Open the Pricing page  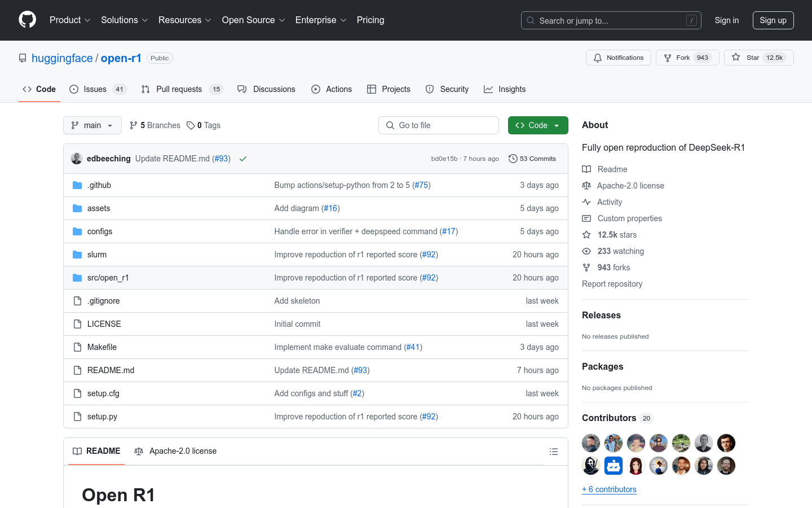370,20
